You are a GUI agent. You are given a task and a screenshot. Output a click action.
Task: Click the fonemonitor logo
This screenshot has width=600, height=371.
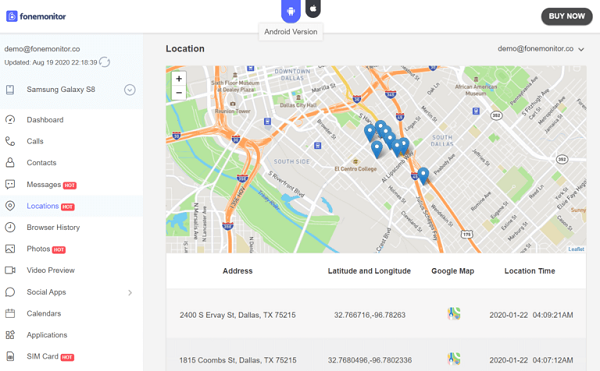point(36,16)
